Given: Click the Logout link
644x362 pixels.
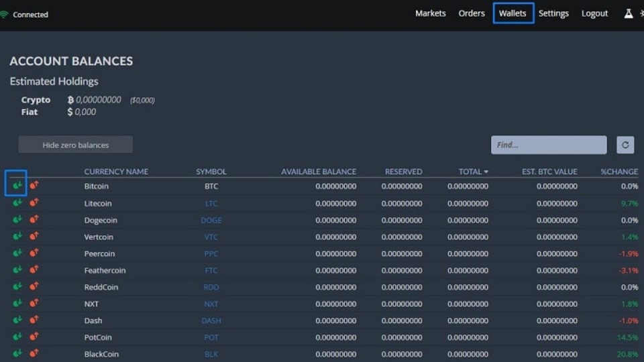Looking at the screenshot, I should click(594, 13).
